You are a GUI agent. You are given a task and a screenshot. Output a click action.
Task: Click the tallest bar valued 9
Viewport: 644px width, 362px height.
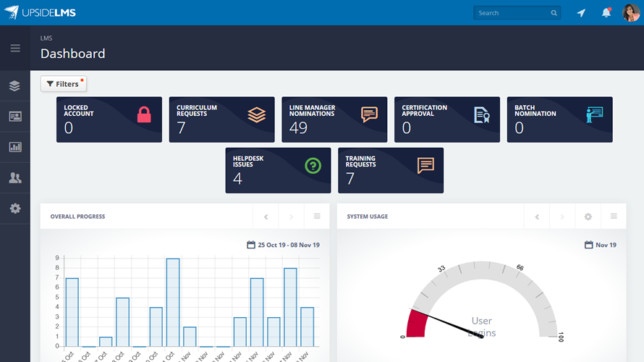pyautogui.click(x=173, y=303)
